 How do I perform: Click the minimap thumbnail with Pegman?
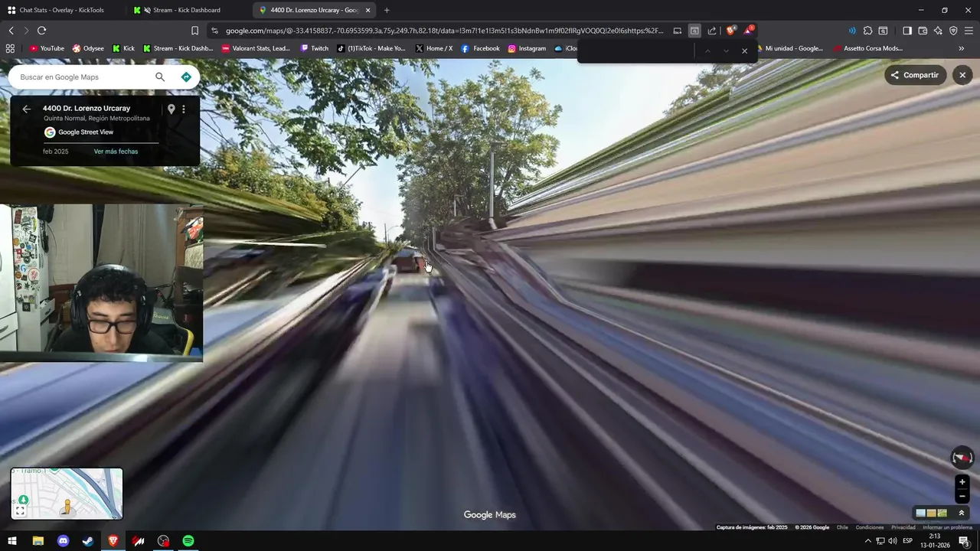(67, 494)
